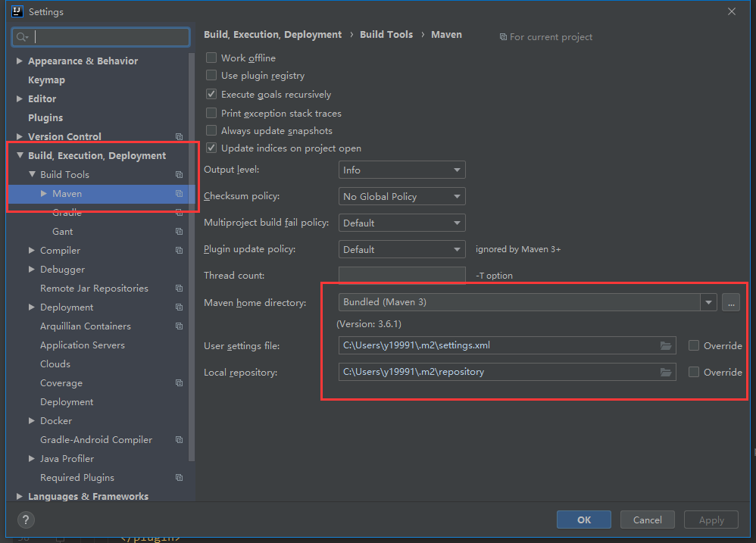Select Gant under Build Tools

coord(63,232)
